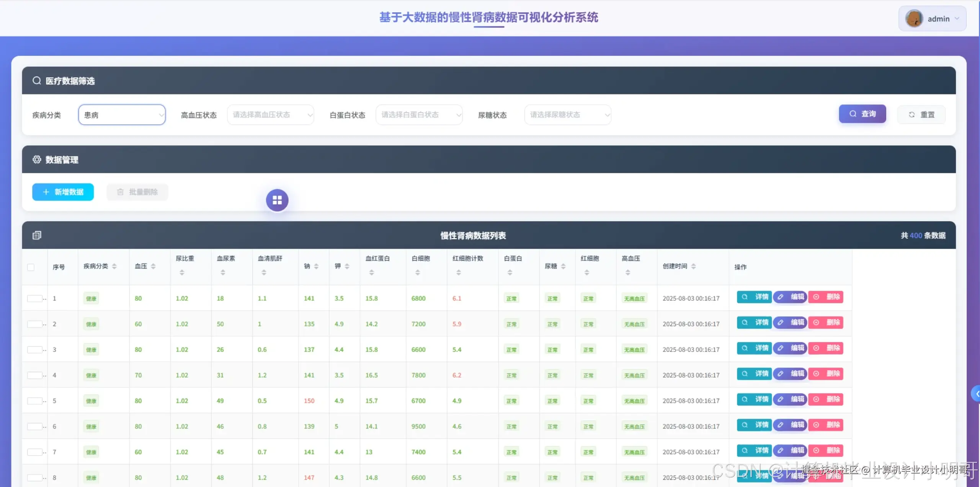Toggle the select-all checkbox in the table header
Image resolution: width=980 pixels, height=487 pixels.
(31, 267)
